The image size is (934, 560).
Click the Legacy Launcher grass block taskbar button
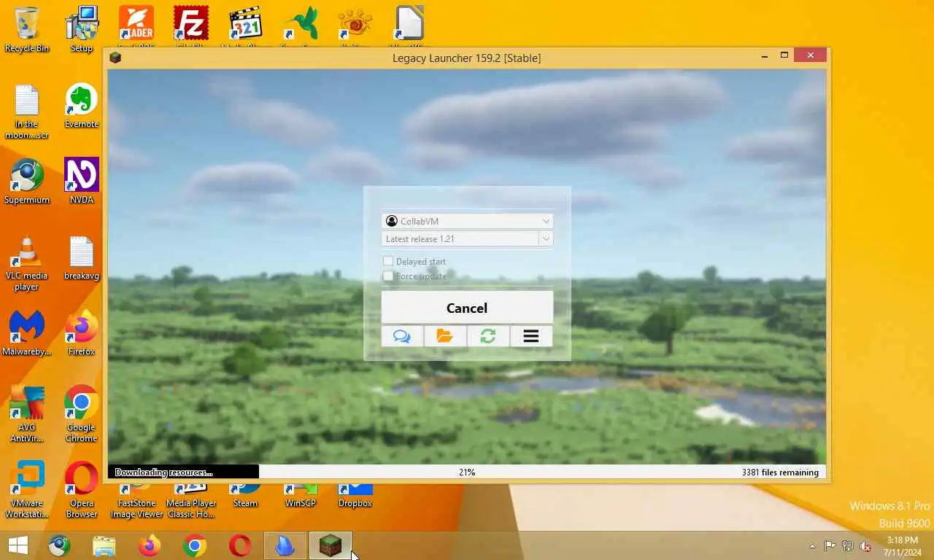[x=331, y=545]
